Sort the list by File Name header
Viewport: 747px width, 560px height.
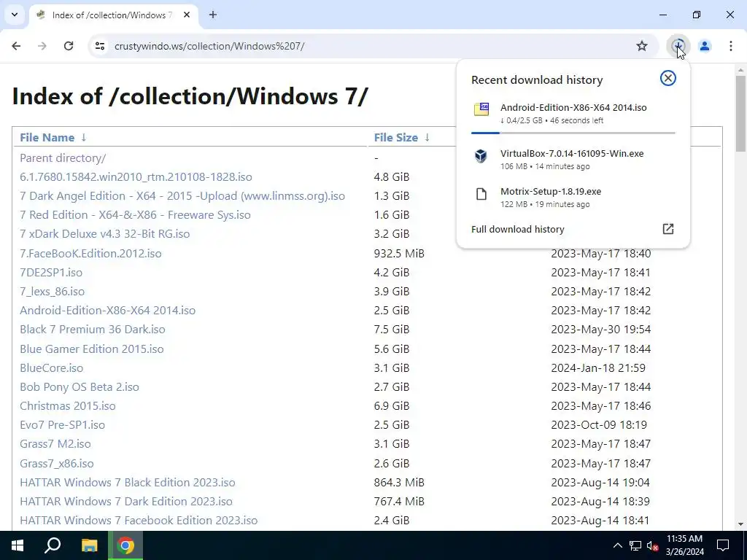pyautogui.click(x=47, y=138)
